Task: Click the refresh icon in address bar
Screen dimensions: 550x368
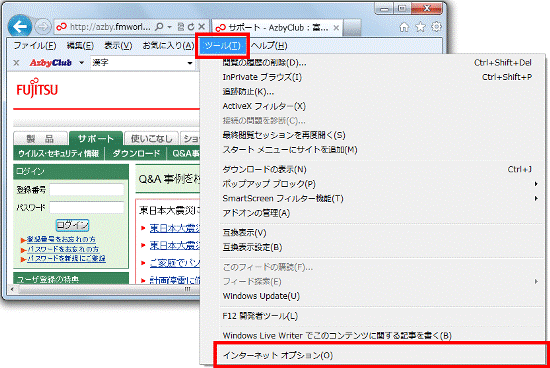Action: (x=191, y=27)
